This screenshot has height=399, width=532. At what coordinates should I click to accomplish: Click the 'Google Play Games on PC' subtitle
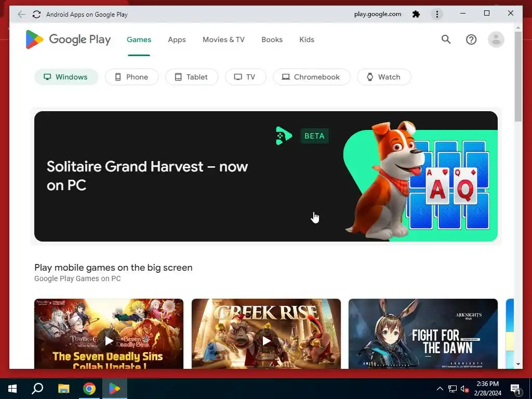point(77,278)
